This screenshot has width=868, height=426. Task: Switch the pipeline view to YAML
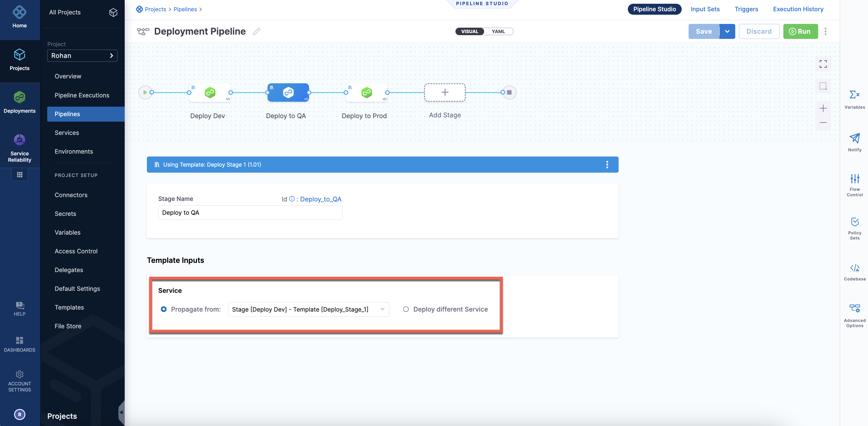[498, 31]
